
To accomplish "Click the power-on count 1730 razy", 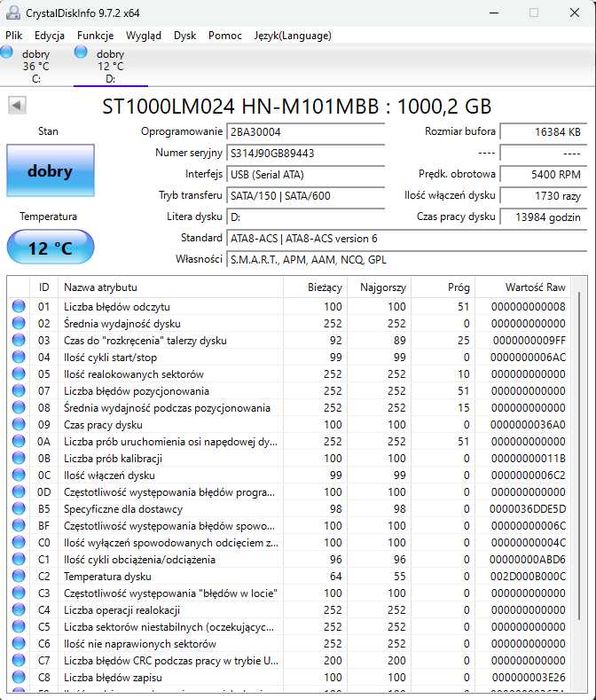I will (x=543, y=196).
